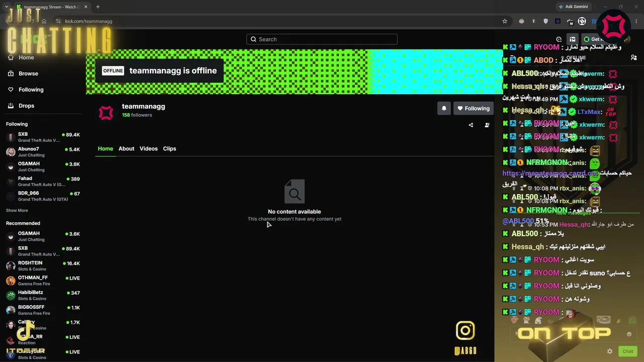The height and width of the screenshot is (362, 644).
Task: Click the user icon below the Following button
Action: [487, 125]
